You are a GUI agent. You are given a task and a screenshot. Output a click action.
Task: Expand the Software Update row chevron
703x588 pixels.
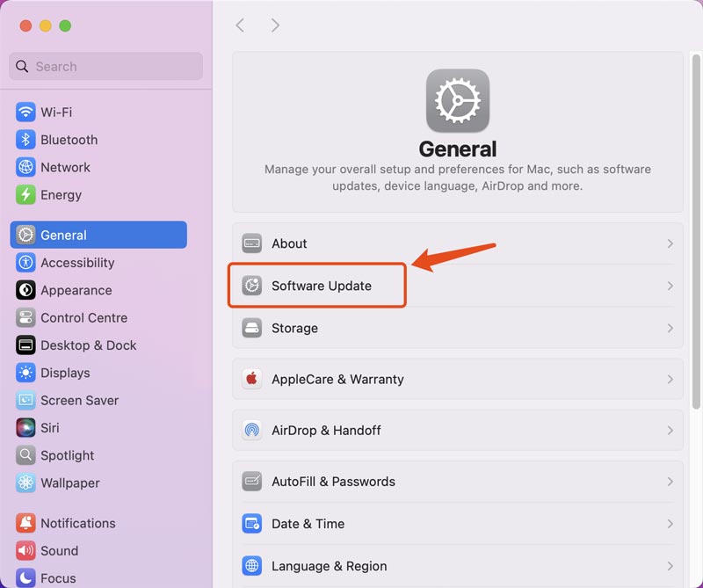pos(670,286)
